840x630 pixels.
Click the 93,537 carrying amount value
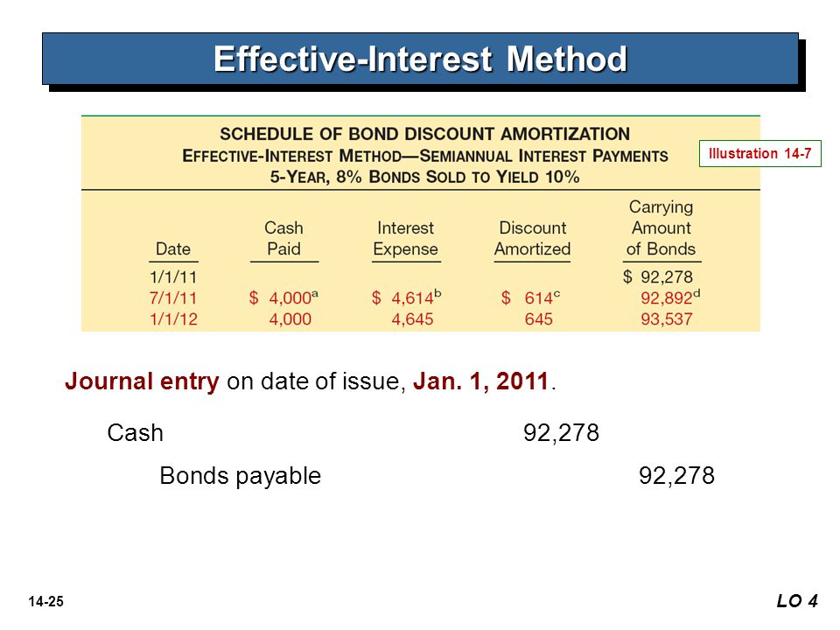[667, 319]
